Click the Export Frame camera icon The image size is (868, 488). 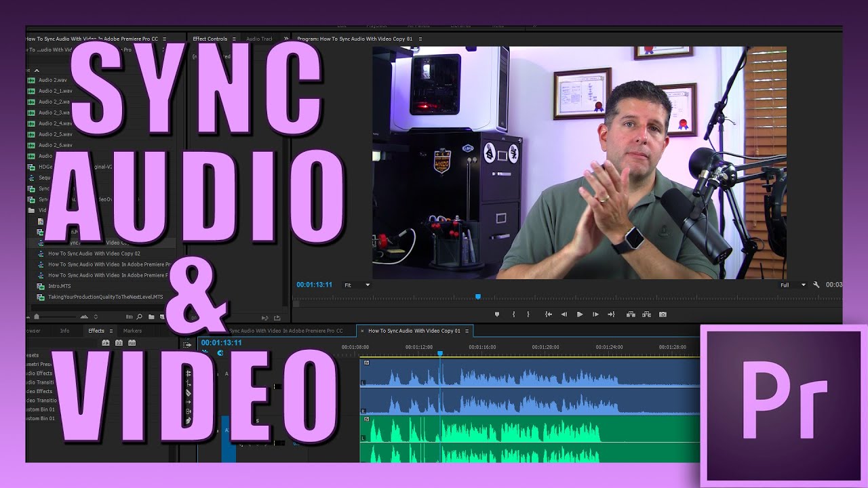tap(663, 314)
